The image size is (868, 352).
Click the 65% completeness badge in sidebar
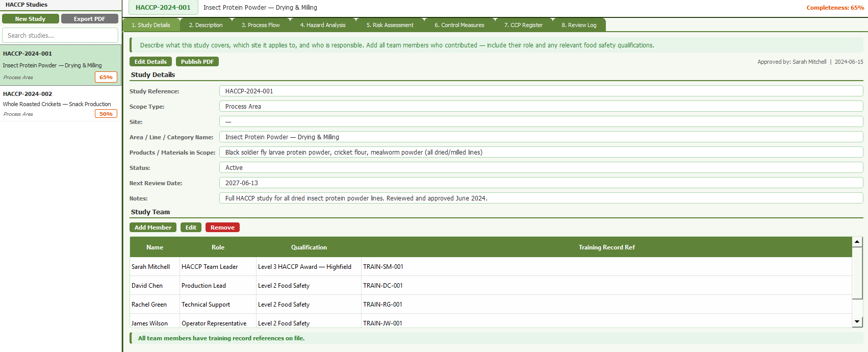(x=106, y=77)
